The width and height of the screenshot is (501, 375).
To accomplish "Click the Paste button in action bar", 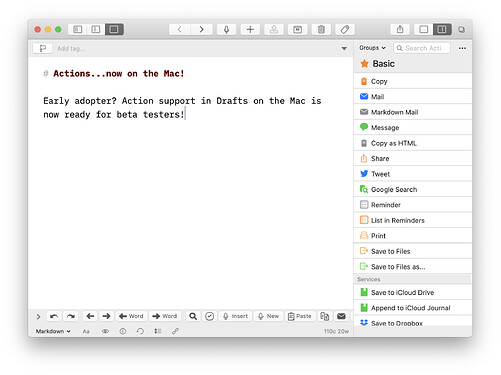I will click(300, 316).
